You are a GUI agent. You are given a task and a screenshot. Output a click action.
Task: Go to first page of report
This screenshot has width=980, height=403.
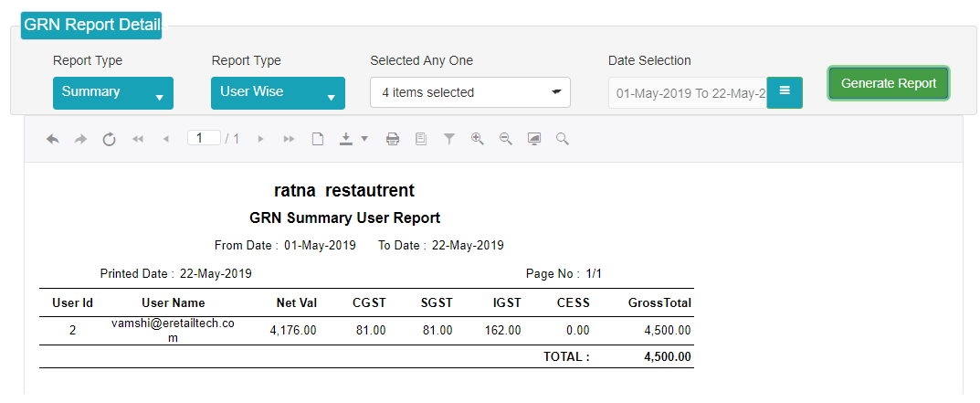tap(138, 139)
